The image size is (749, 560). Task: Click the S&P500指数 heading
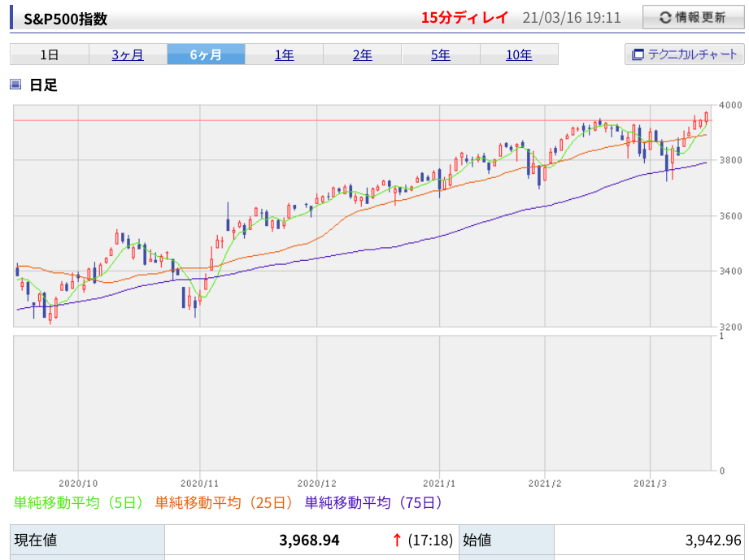(65, 19)
